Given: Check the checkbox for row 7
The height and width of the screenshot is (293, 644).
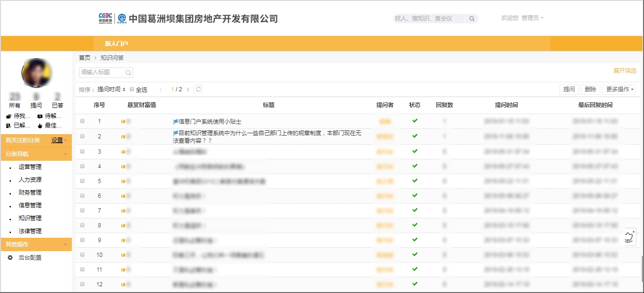Looking at the screenshot, I should point(82,210).
